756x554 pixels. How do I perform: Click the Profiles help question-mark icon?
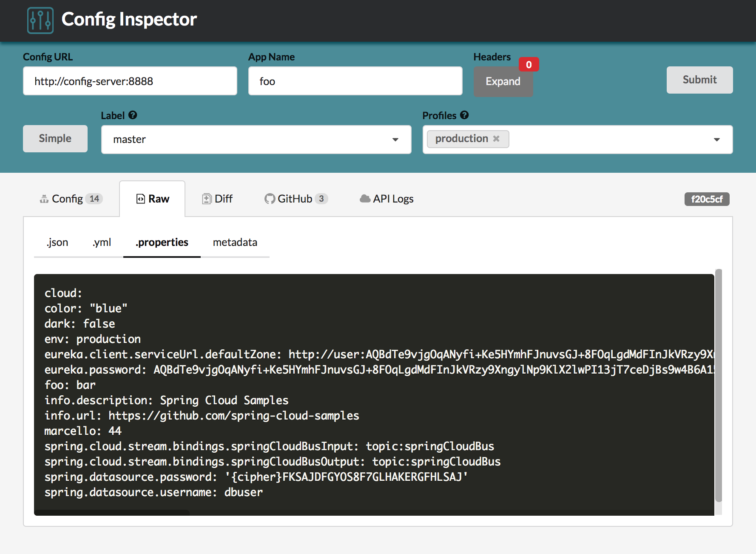pyautogui.click(x=464, y=115)
